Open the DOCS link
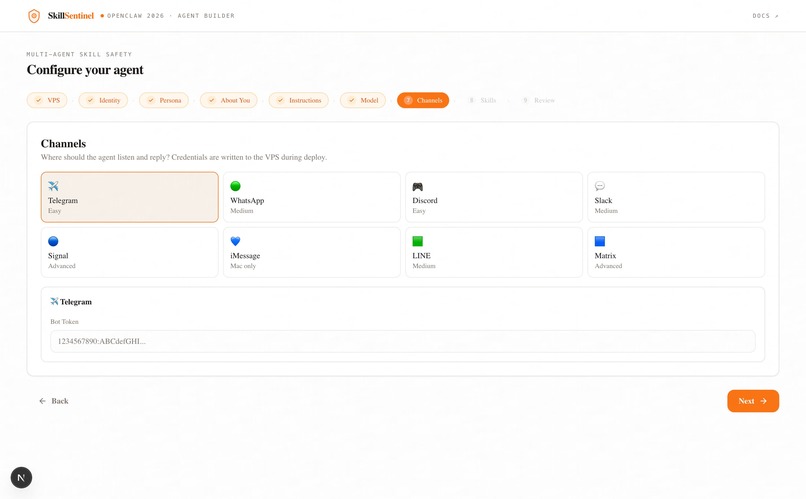Image resolution: width=806 pixels, height=499 pixels. click(x=765, y=16)
